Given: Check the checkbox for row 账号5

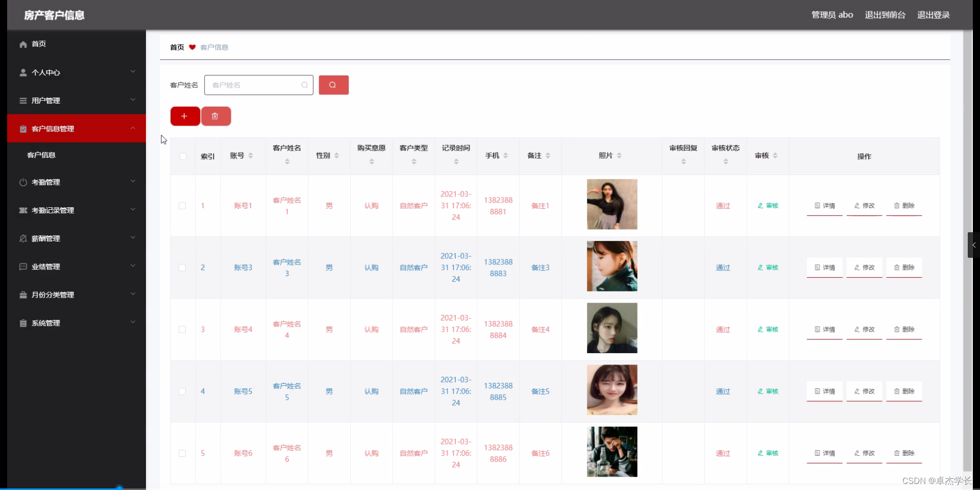Looking at the screenshot, I should (182, 391).
